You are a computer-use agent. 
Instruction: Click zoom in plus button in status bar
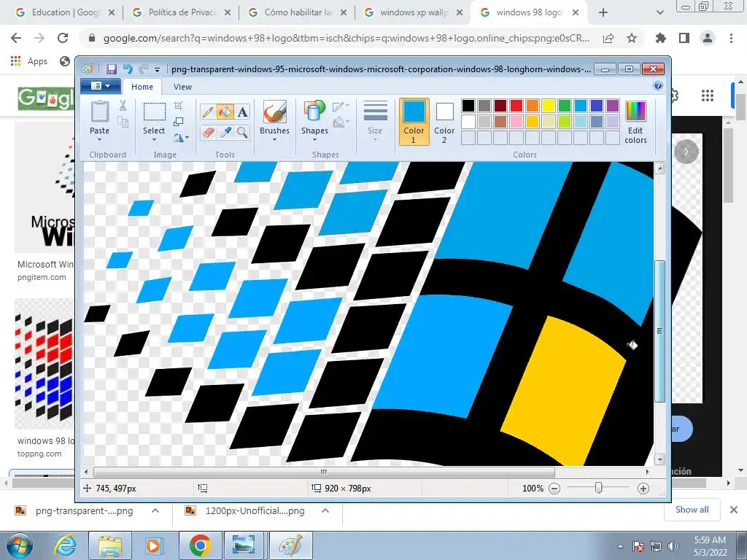pyautogui.click(x=643, y=488)
